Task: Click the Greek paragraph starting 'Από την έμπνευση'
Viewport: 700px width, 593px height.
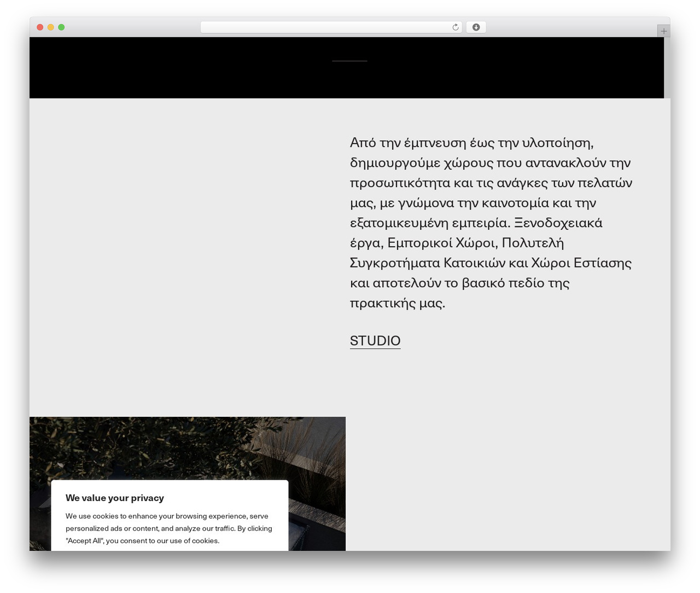Action: pos(491,223)
